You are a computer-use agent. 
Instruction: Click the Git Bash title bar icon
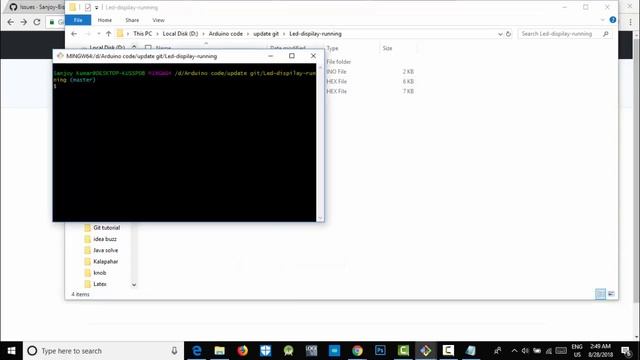pos(60,56)
